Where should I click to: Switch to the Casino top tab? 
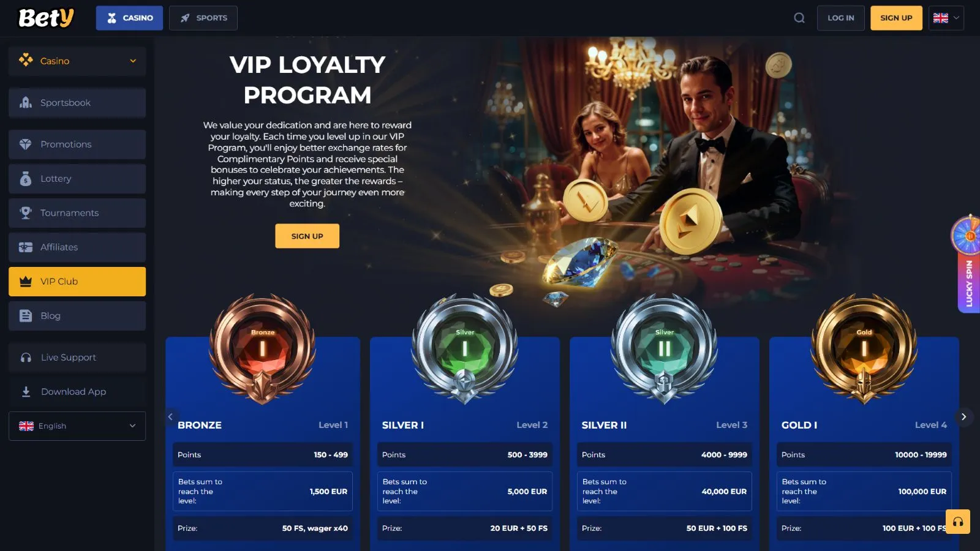(x=129, y=18)
